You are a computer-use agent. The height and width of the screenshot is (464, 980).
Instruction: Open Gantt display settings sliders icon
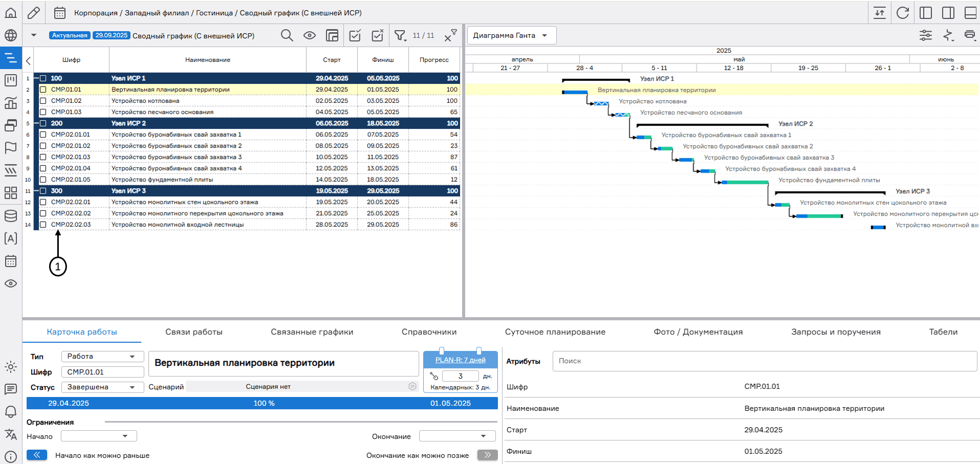click(x=925, y=35)
